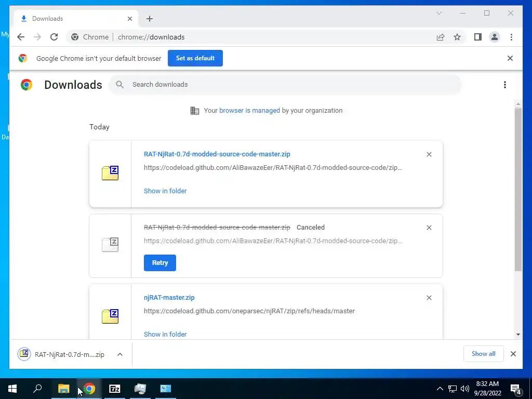Screen dimensions: 532x399
Task: Click greyed zip icon of canceled download
Action: pos(110,245)
